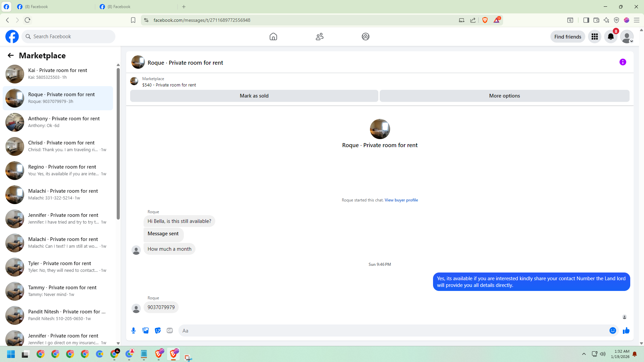
Task: Choose a GIF with the GIF icon
Action: pyautogui.click(x=170, y=330)
